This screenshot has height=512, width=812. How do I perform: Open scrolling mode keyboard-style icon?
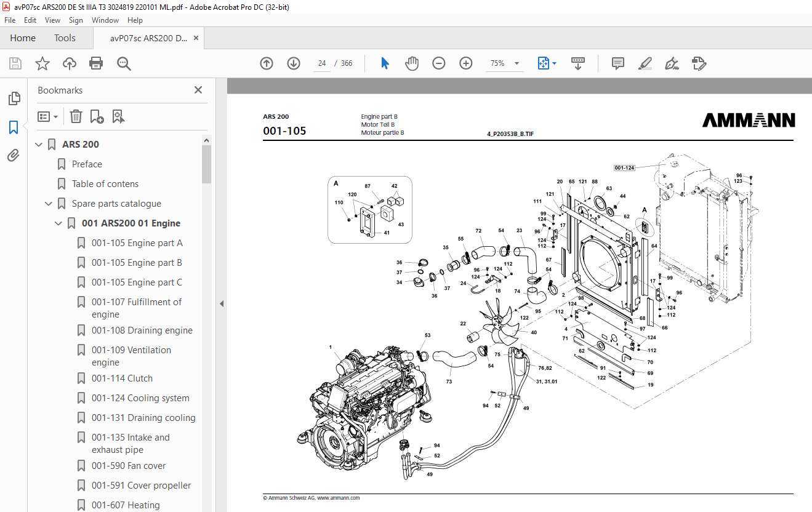(578, 63)
